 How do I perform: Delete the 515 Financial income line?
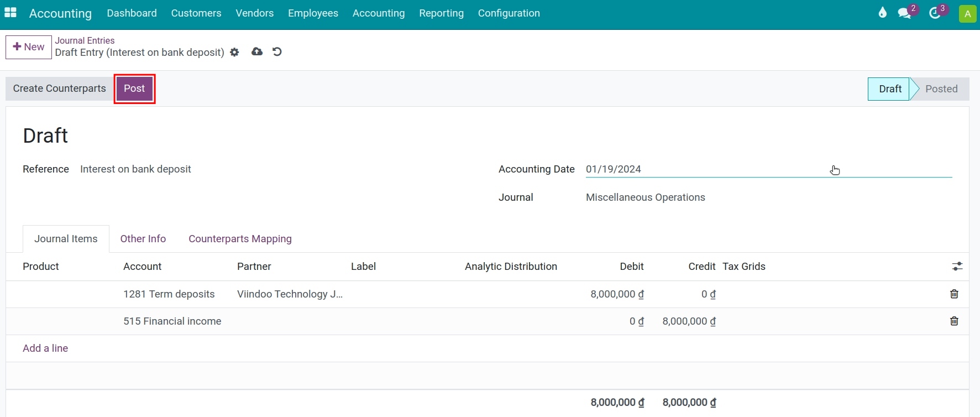954,321
